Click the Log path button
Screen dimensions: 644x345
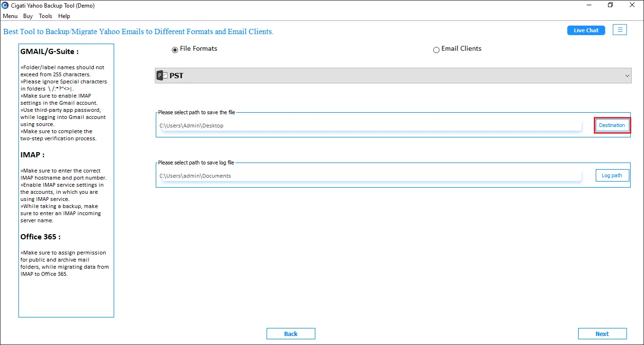(x=612, y=175)
